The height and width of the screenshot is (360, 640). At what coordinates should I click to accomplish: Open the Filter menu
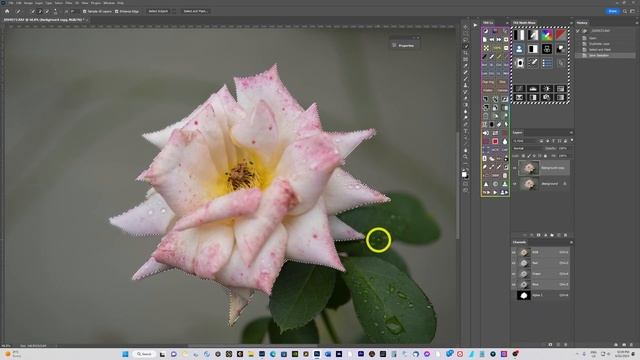pos(69,3)
